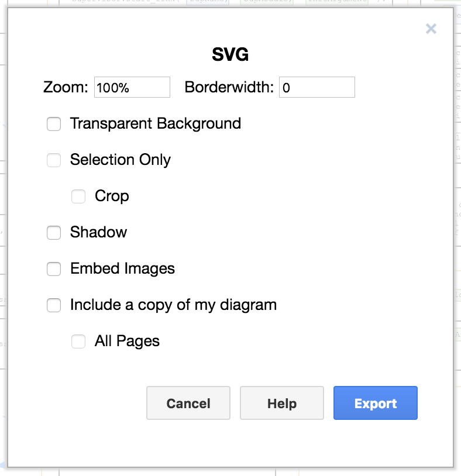Enable the Embed Images checkbox

coord(54,269)
